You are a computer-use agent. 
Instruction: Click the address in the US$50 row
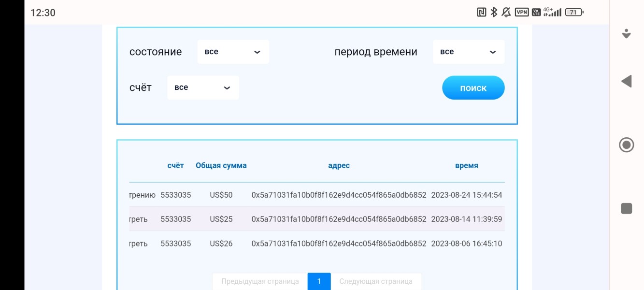click(x=339, y=195)
